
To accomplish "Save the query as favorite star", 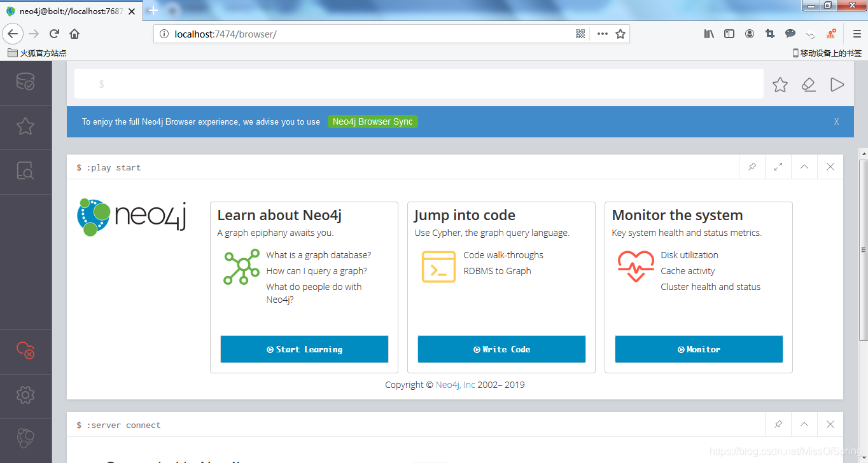I will click(780, 85).
